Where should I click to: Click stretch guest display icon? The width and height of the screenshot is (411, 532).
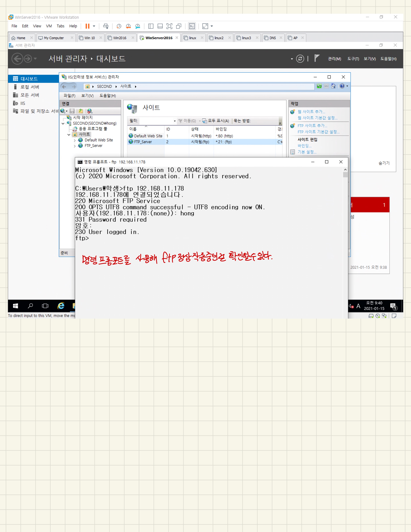point(205,26)
